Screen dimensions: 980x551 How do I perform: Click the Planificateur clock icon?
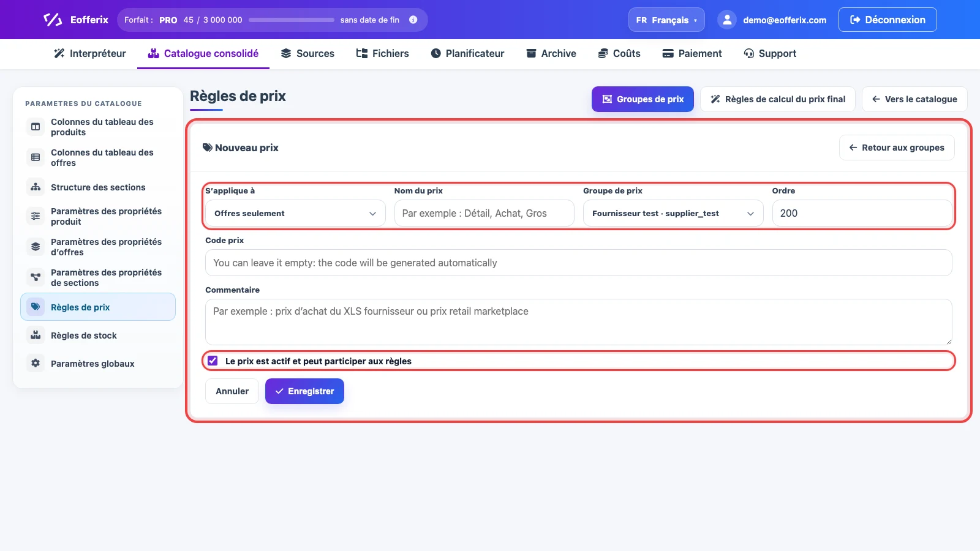tap(436, 53)
